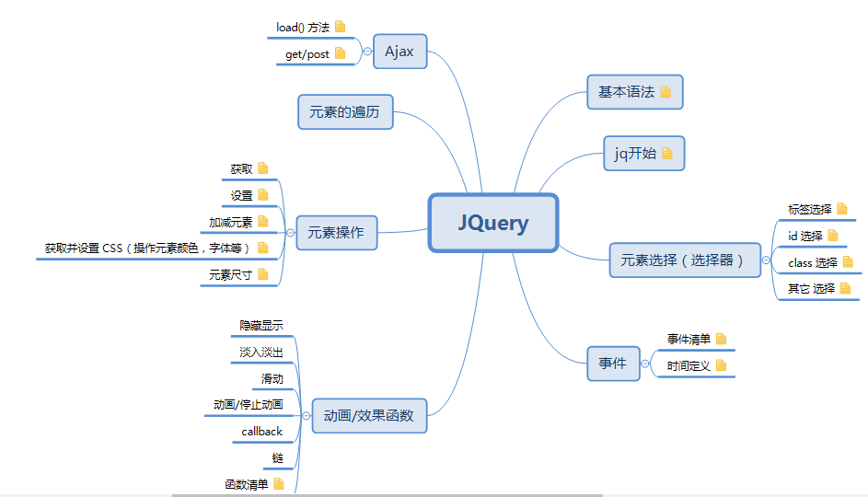Click the 标签选择 subtopic text
Viewport: 868px width, 497px height.
click(x=810, y=209)
